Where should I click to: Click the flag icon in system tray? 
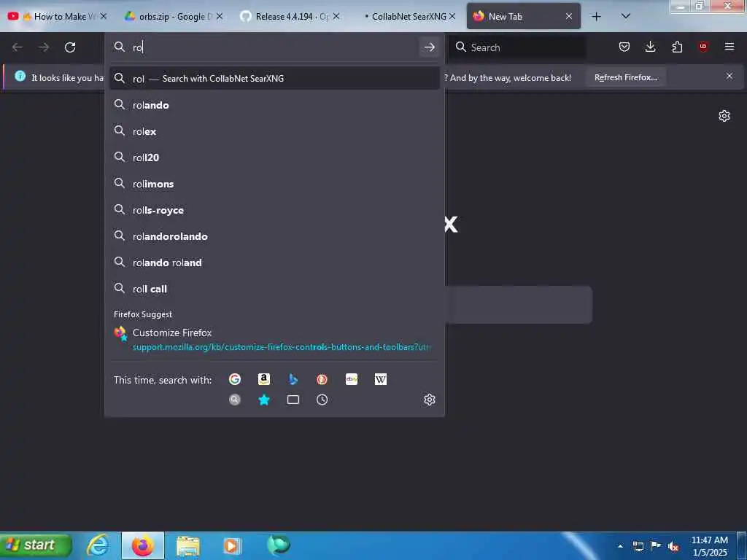[656, 545]
